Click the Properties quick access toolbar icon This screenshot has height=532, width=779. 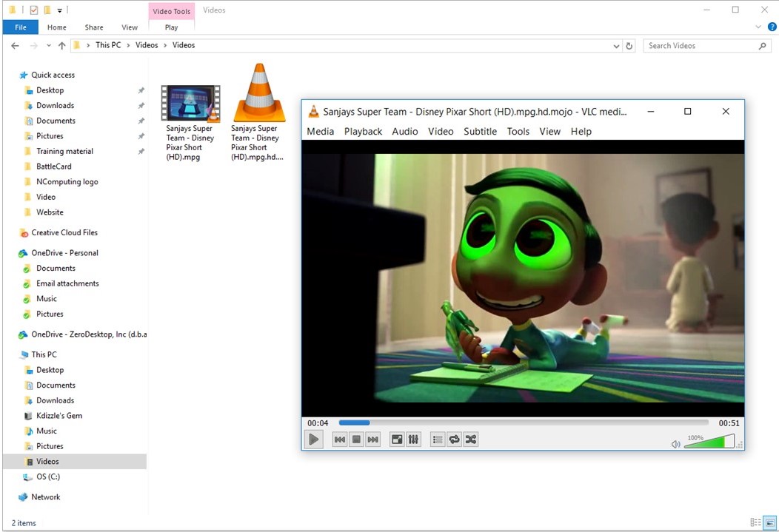click(x=34, y=10)
